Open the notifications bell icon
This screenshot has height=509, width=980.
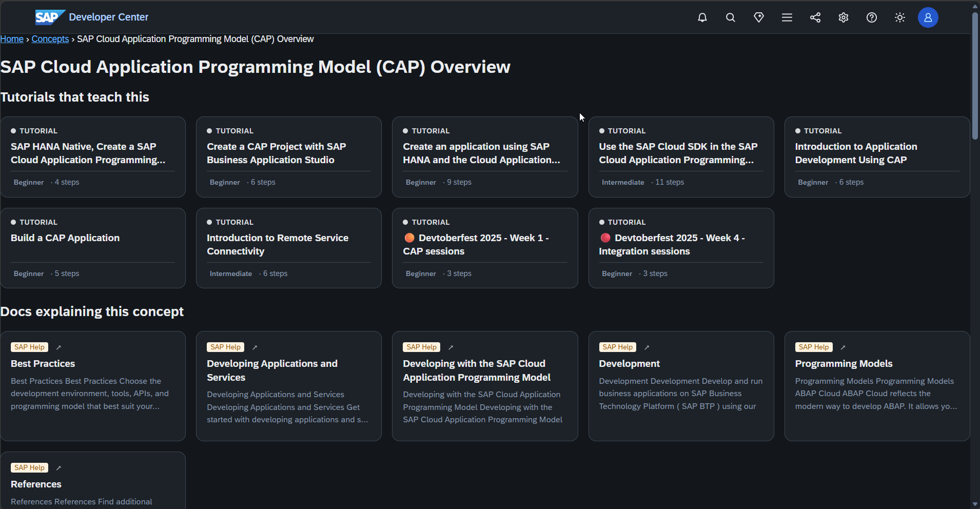(x=702, y=17)
